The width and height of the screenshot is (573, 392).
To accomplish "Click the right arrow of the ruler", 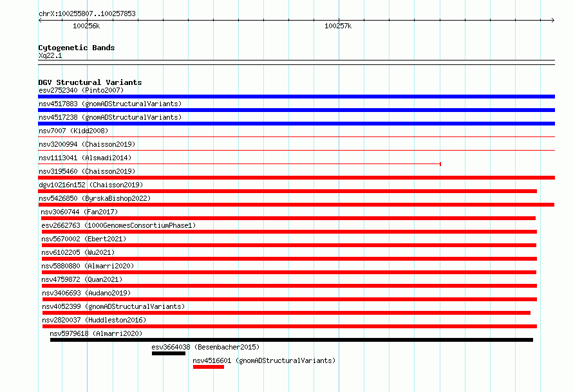I will pyautogui.click(x=552, y=20).
